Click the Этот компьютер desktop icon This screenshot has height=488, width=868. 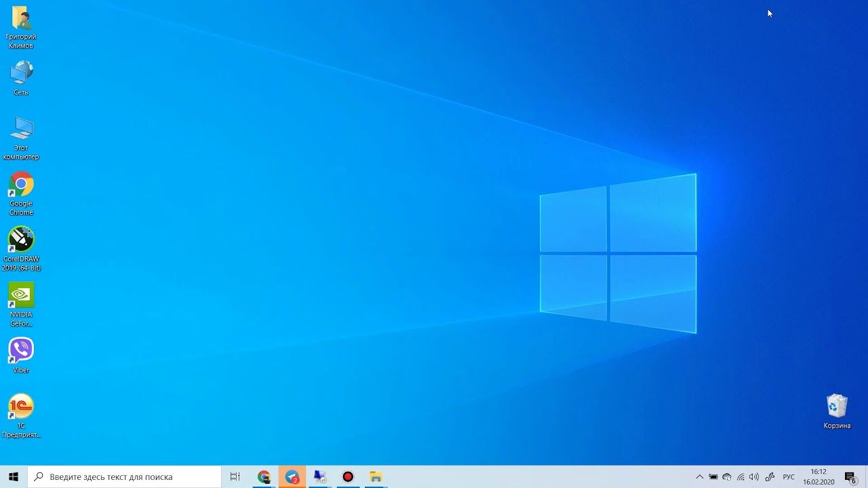(21, 129)
